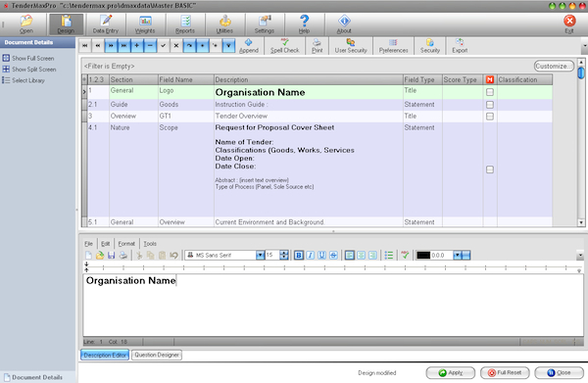Open the Utilities module

point(224,24)
